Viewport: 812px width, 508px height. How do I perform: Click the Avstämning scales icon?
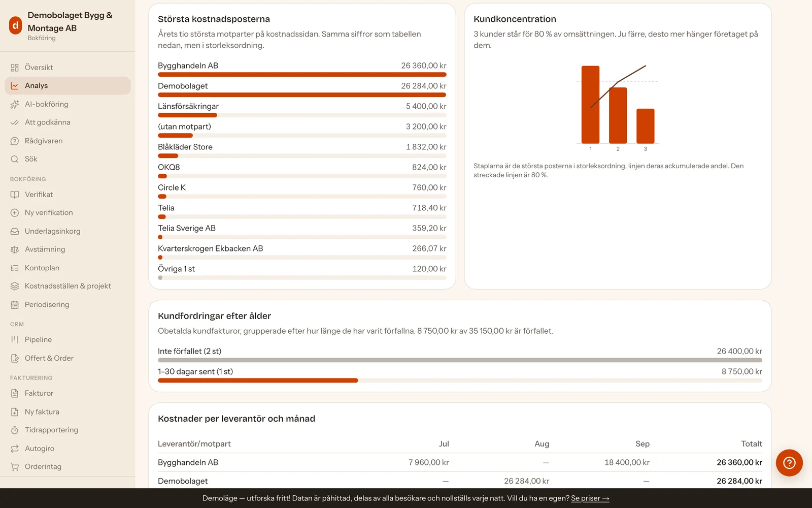coord(15,249)
